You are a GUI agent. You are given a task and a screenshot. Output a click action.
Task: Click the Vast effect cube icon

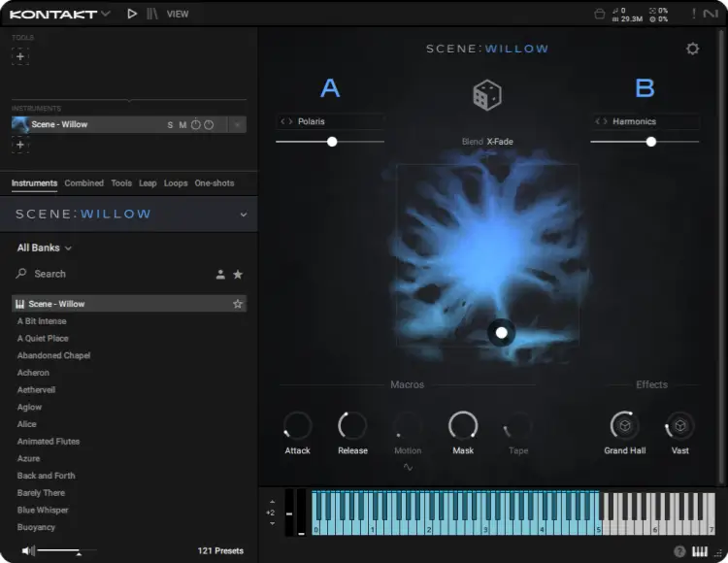coord(680,425)
